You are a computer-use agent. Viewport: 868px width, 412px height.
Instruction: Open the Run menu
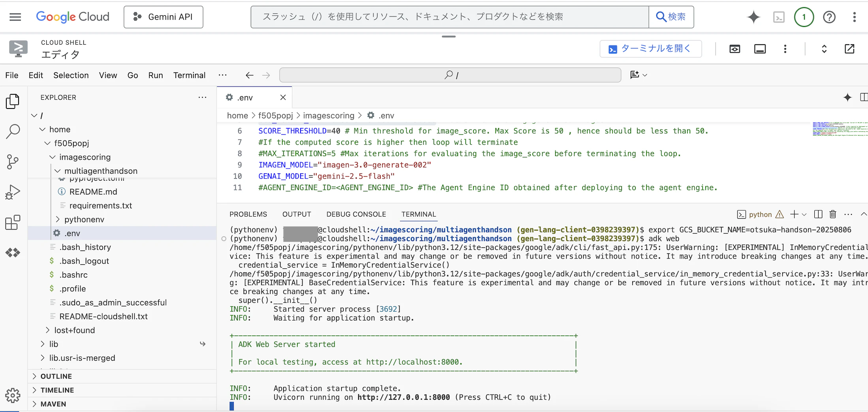pos(156,75)
